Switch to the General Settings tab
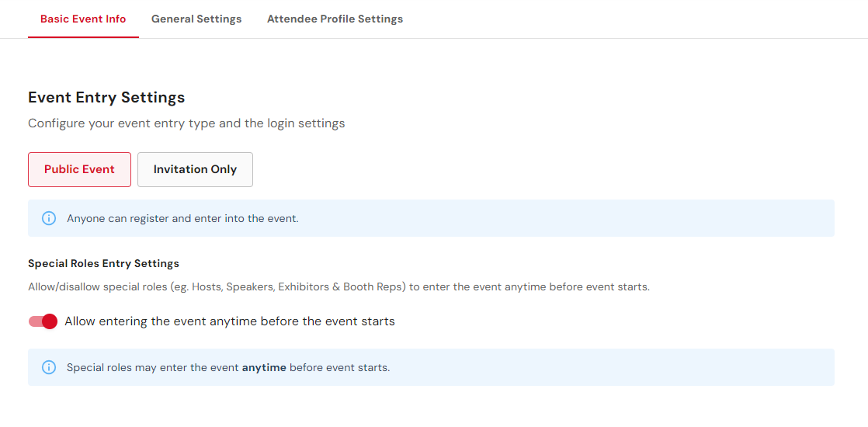The height and width of the screenshot is (427, 868). pos(196,19)
